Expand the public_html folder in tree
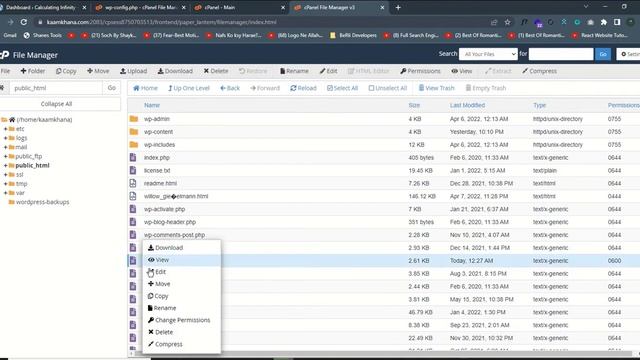640x360 pixels. tap(6, 166)
